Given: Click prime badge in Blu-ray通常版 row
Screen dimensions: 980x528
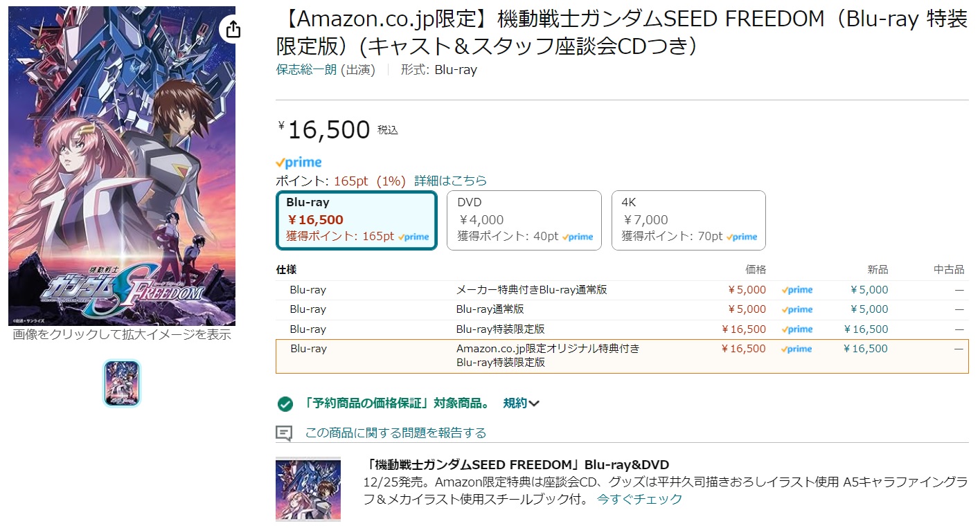Looking at the screenshot, I should (x=797, y=309).
